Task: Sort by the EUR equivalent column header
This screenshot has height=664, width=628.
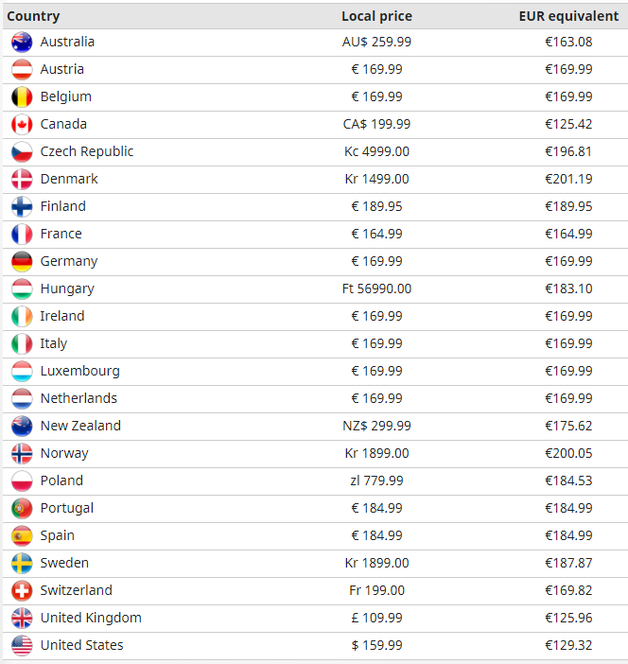Action: [x=568, y=16]
